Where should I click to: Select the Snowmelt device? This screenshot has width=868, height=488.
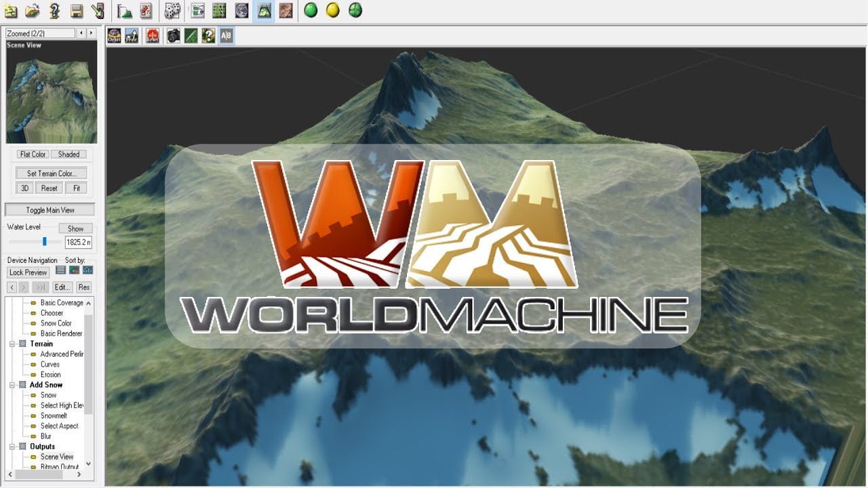54,416
